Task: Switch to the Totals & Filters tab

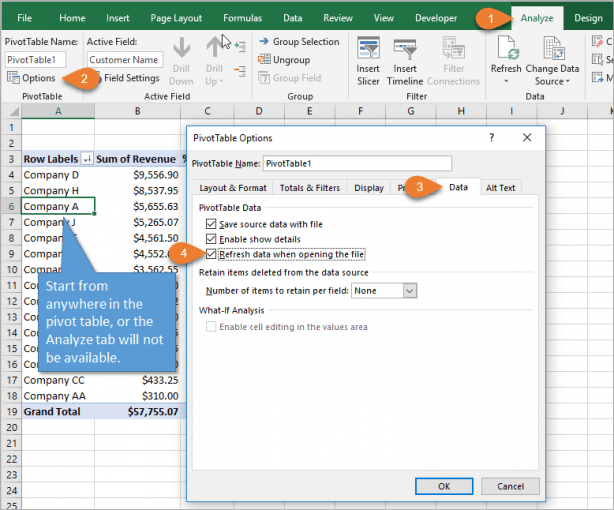Action: coord(309,187)
